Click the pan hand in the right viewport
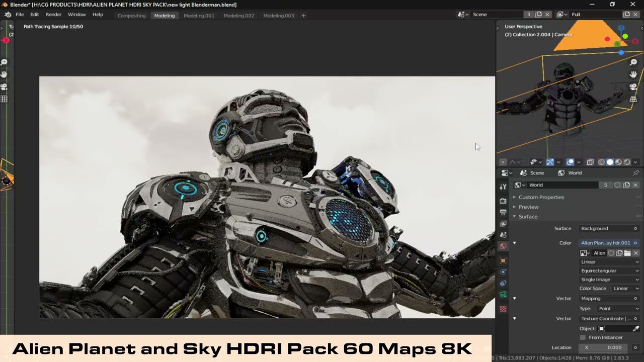Viewport: 644px width, 362px height. coord(633,74)
